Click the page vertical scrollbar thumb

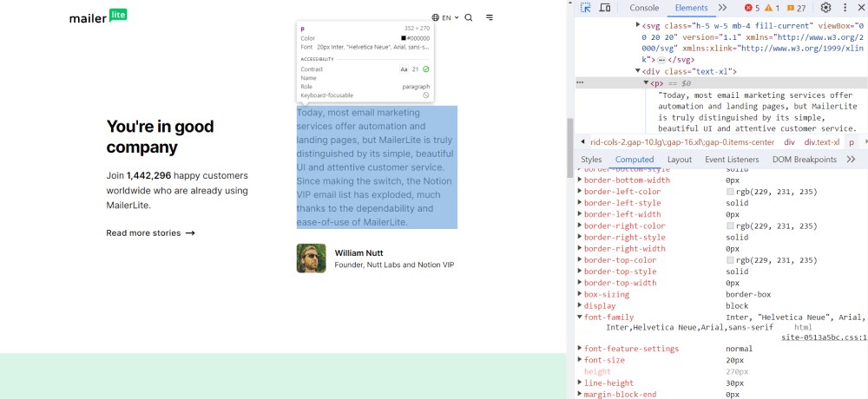pos(569,148)
